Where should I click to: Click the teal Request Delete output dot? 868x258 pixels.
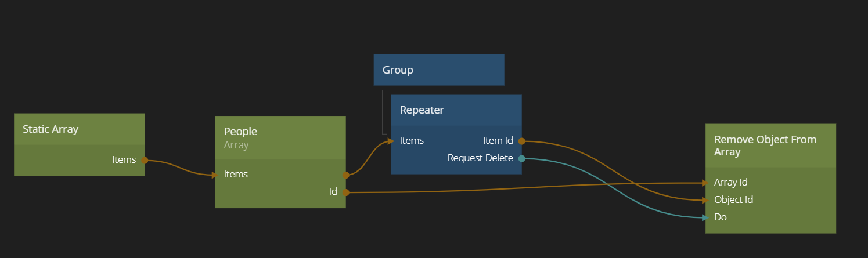point(521,158)
